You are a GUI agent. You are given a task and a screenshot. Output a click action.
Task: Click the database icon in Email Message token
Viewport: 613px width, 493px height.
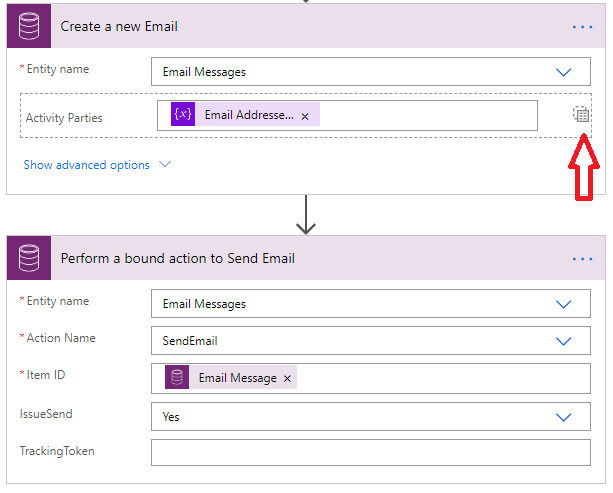178,378
